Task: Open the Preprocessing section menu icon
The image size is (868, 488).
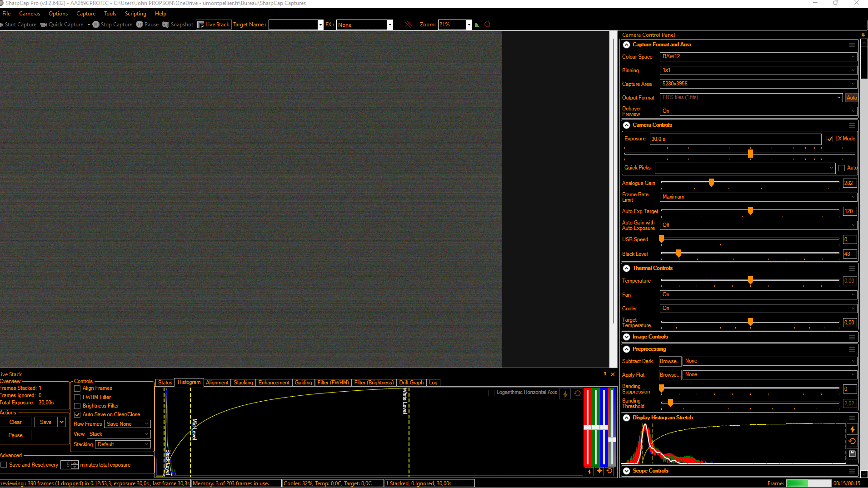Action: [x=852, y=349]
